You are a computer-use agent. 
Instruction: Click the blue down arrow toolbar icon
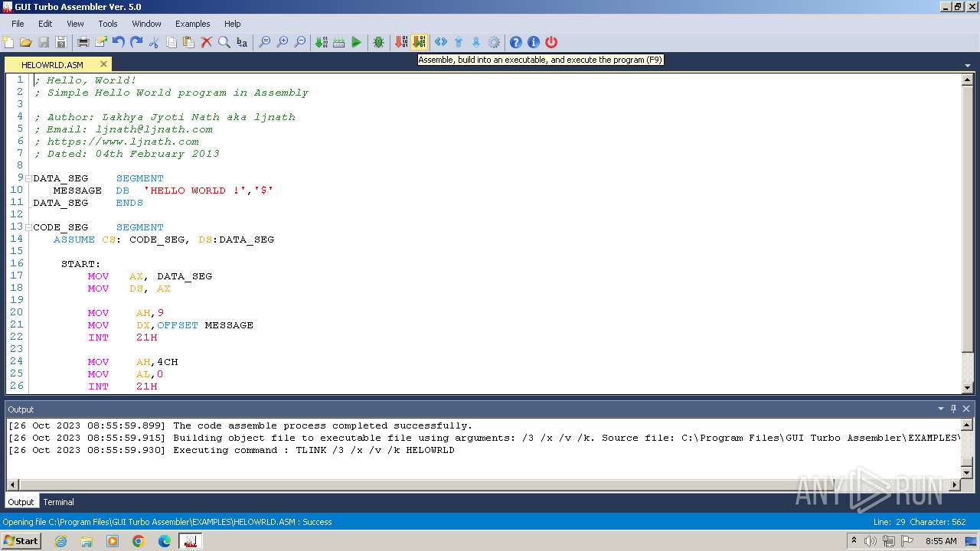click(476, 42)
